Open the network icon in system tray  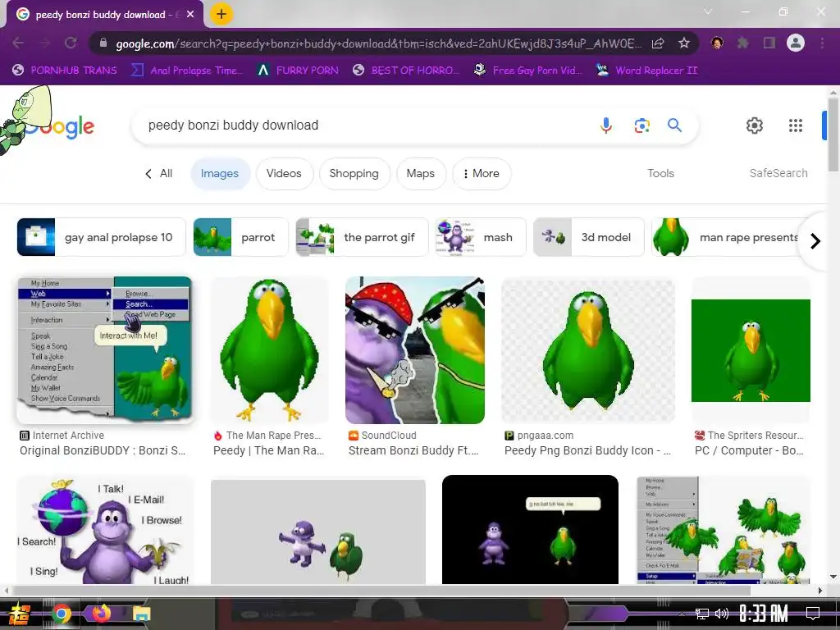point(702,614)
